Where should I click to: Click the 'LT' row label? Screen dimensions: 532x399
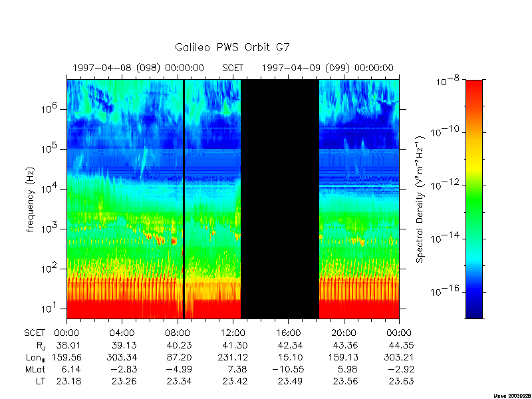(x=41, y=381)
